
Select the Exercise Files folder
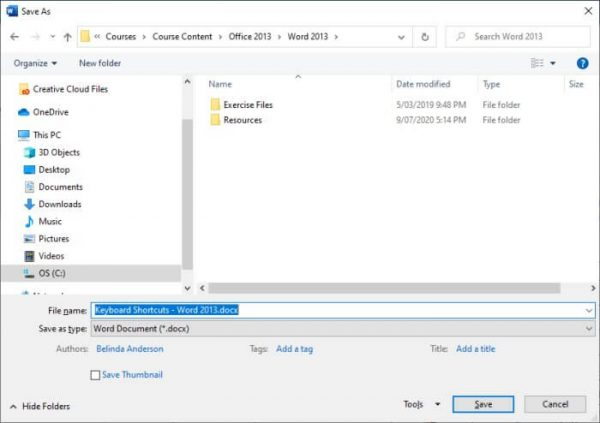248,105
